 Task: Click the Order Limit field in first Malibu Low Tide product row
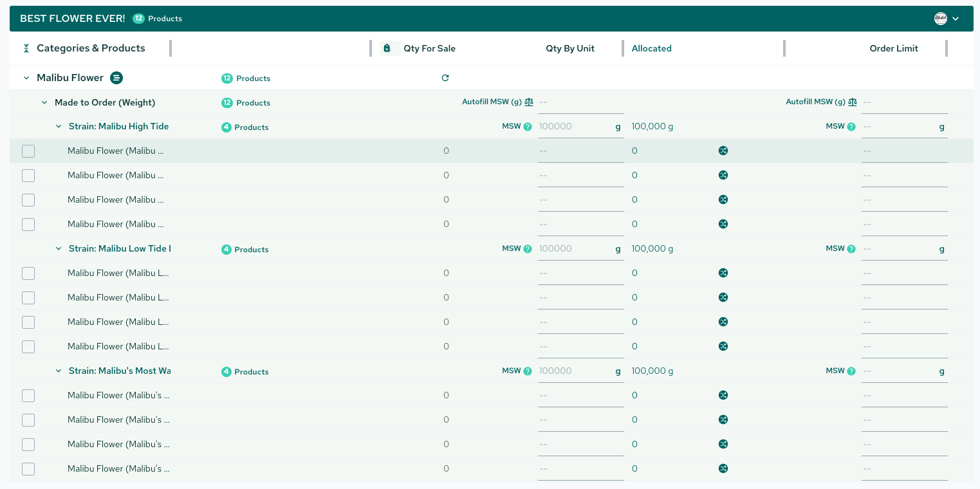click(x=905, y=273)
